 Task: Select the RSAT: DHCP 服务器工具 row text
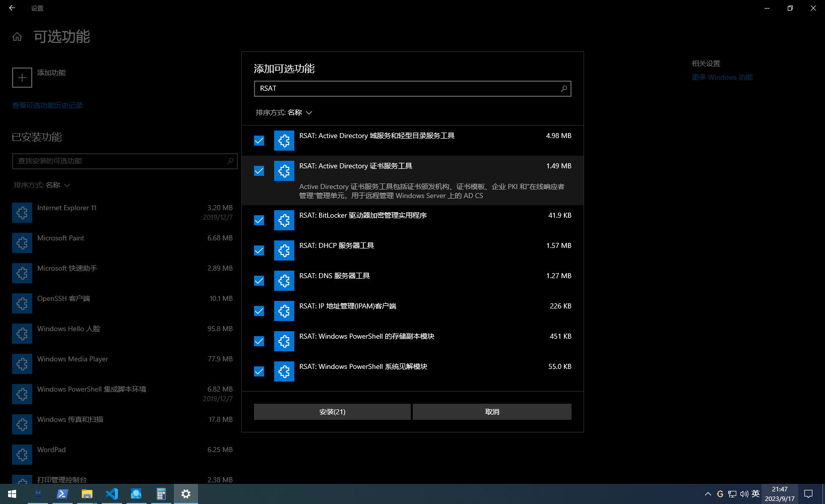(337, 245)
